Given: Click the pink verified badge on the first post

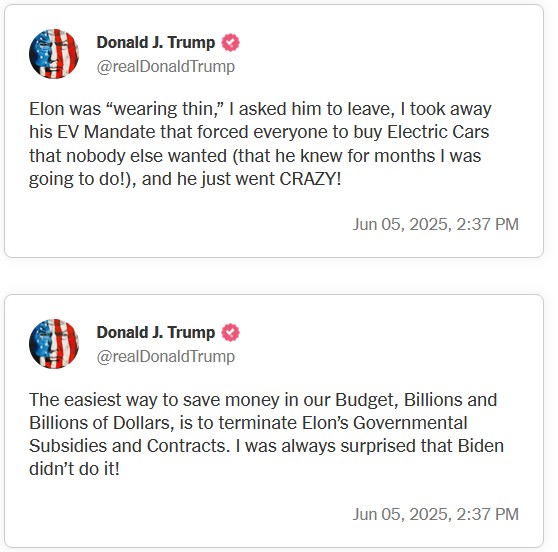Looking at the screenshot, I should pyautogui.click(x=231, y=42).
